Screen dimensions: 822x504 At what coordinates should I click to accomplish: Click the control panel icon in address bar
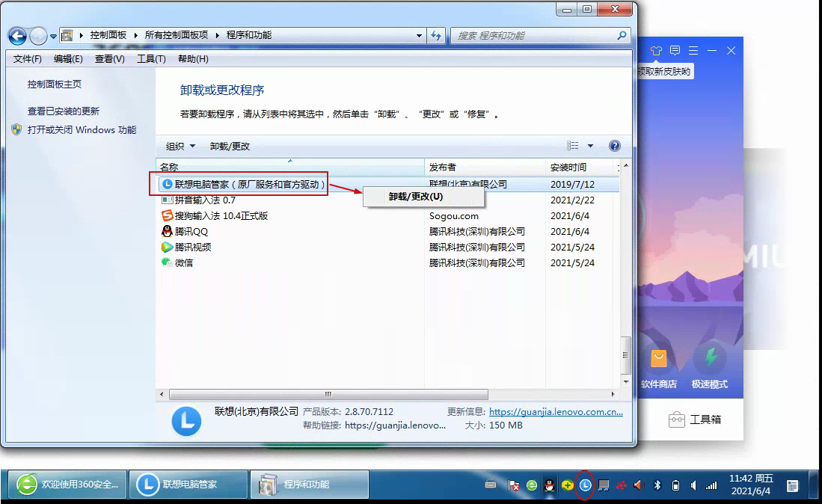(67, 35)
